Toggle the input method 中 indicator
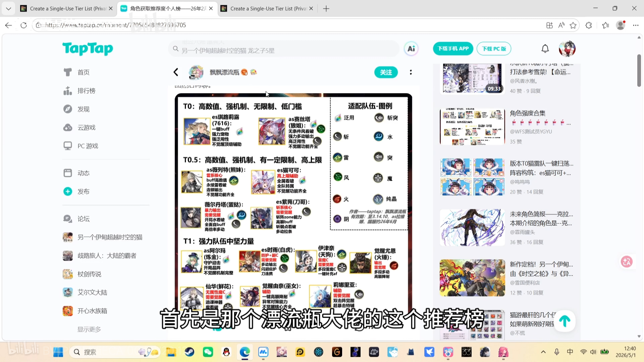Viewport: 644px width, 362px height. pyautogui.click(x=570, y=352)
